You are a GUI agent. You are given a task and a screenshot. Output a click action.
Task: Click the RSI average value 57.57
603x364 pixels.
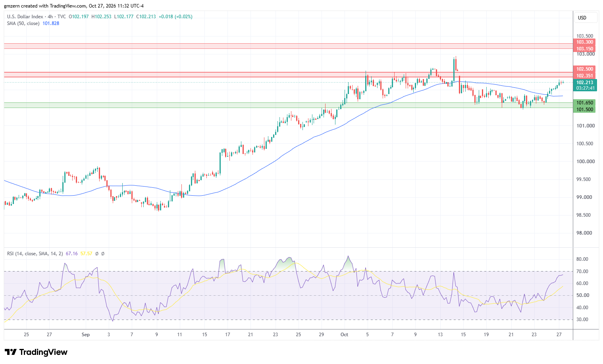87,253
